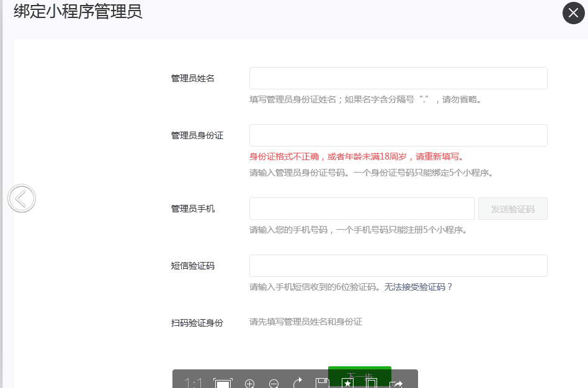This screenshot has height=388, width=588.
Task: Click the star favorite icon in toolbar
Action: tap(347, 384)
